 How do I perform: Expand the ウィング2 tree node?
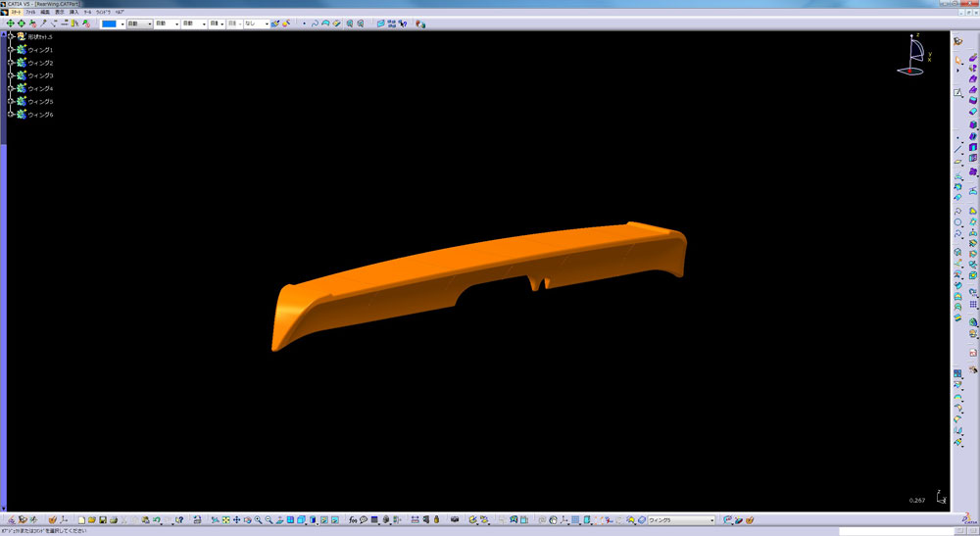pos(11,63)
